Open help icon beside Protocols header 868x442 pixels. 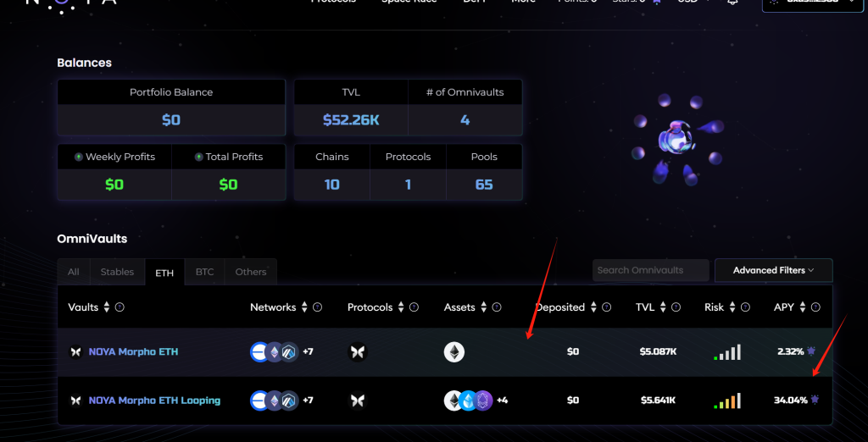pos(414,307)
